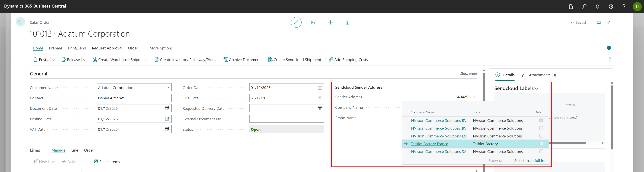Image resolution: width=644 pixels, height=172 pixels.
Task: Click the Sendcloud Labels horizontal scrollbar
Action: 568,143
